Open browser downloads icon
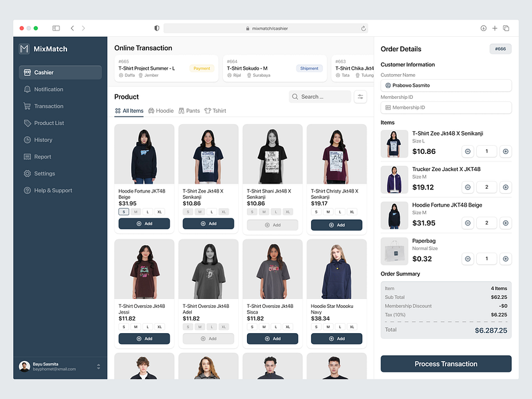Screen dimensions: 532x399 click(x=483, y=28)
